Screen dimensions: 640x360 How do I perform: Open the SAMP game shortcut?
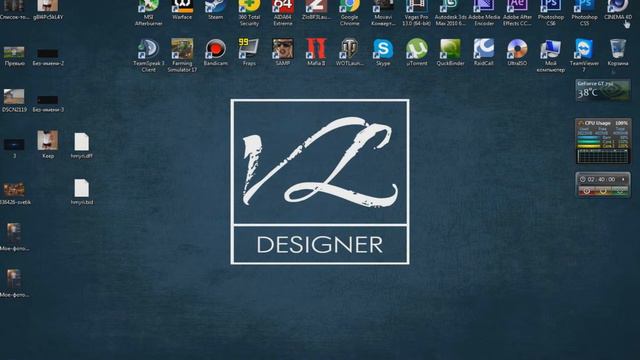coord(283,52)
